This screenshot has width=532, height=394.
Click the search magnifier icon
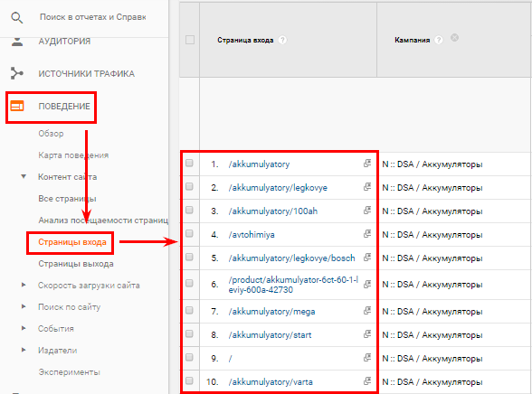(16, 17)
